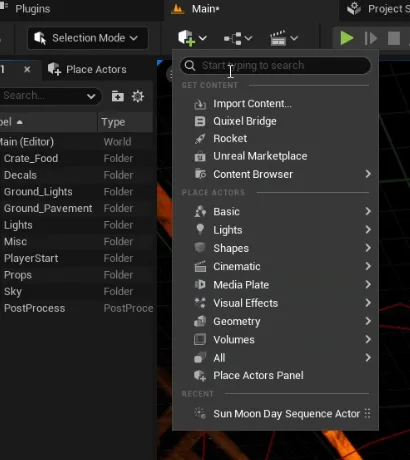Expand the Content Browser submenu arrow

coord(368,174)
